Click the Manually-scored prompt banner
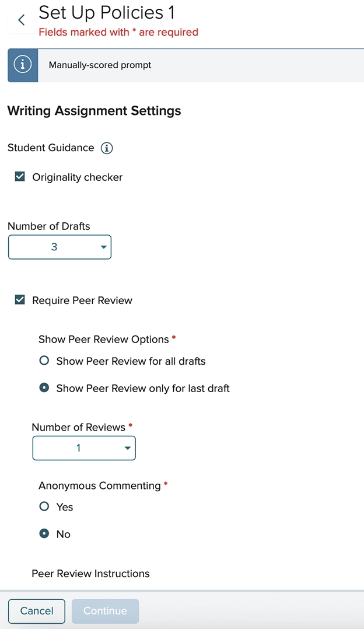The width and height of the screenshot is (364, 629). [x=175, y=65]
